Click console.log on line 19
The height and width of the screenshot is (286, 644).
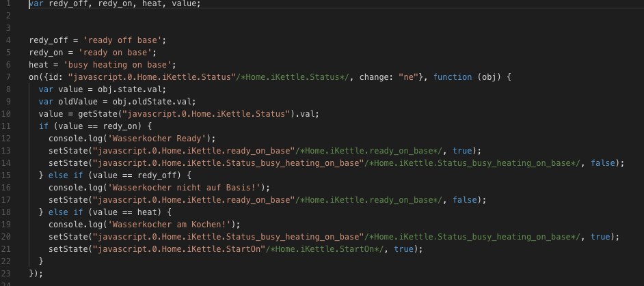tap(76, 225)
